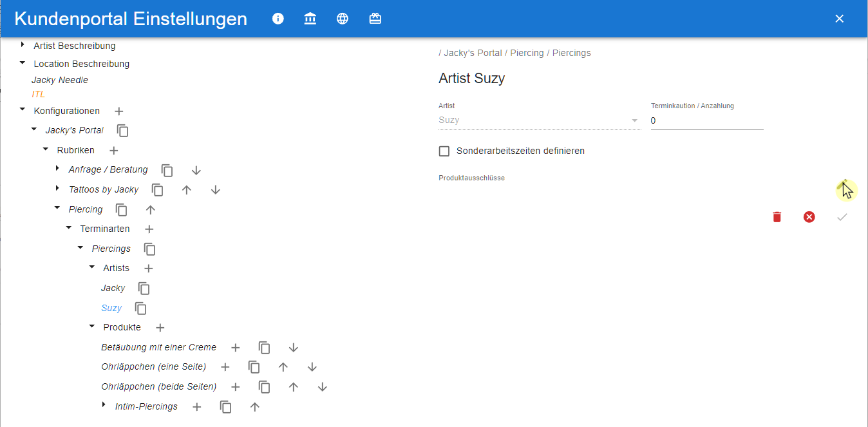The width and height of the screenshot is (868, 427).
Task: Open Betäubung mit einer Creme product
Action: pos(159,348)
